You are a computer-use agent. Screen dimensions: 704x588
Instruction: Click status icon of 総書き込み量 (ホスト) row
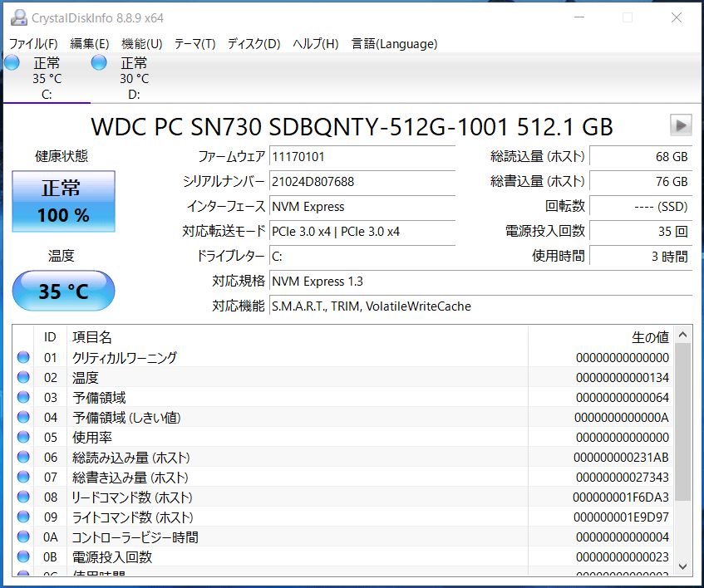(x=23, y=477)
